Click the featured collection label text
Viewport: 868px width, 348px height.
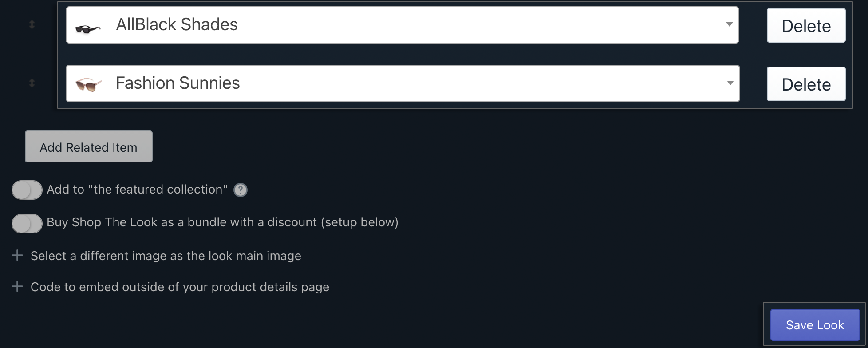(x=137, y=190)
